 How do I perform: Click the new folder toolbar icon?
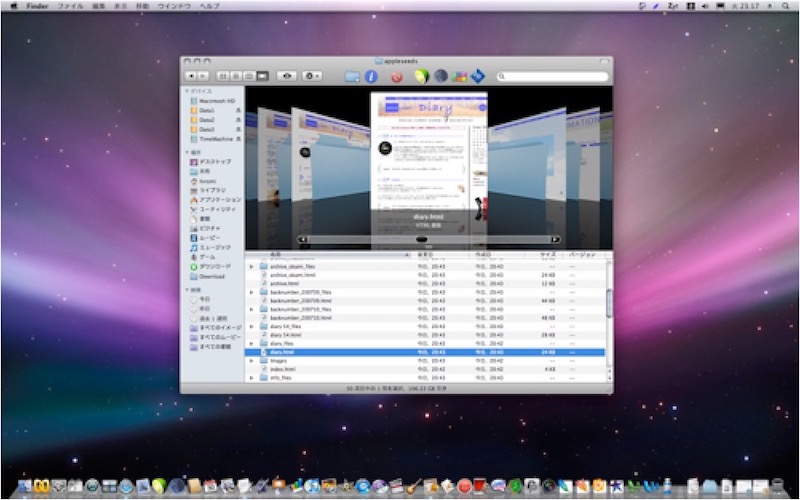pos(352,75)
